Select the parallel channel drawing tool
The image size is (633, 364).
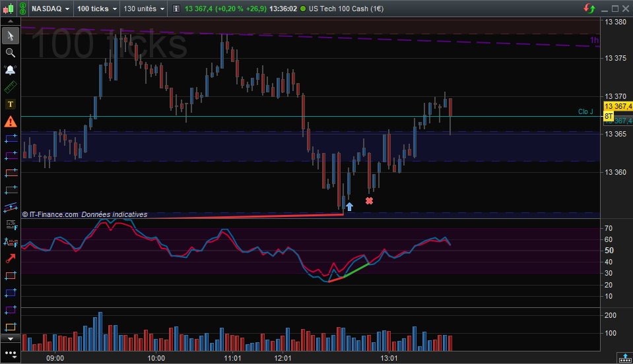11,207
